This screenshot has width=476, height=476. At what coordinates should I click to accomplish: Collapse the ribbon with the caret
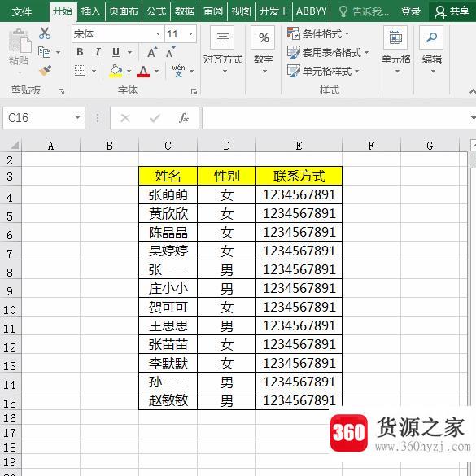coord(472,91)
